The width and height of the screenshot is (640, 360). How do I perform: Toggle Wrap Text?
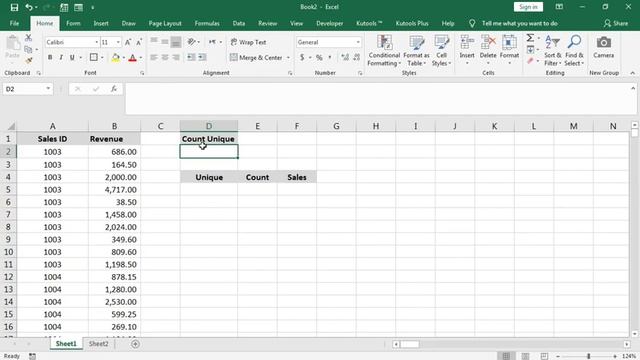click(x=248, y=42)
